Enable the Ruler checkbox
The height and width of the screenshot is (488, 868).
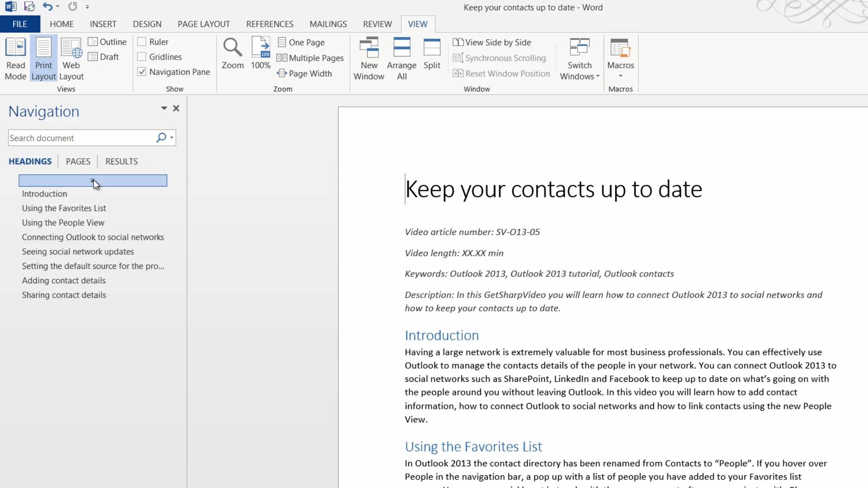[142, 42]
